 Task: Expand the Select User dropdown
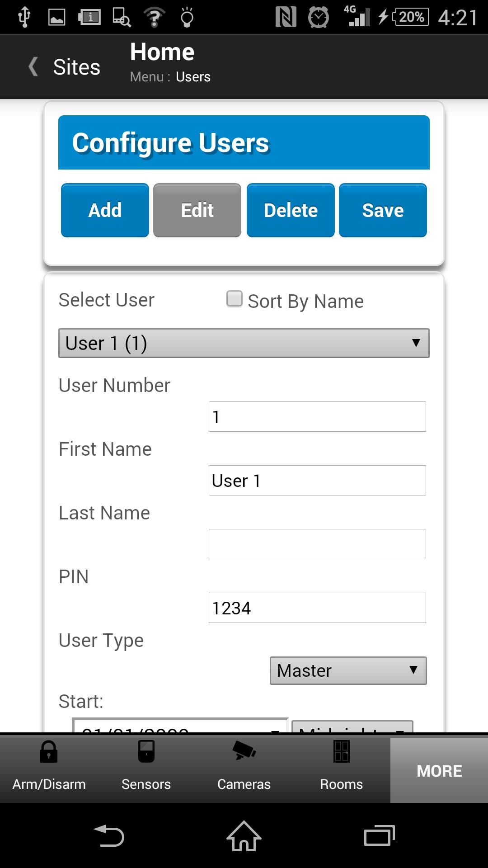click(x=244, y=343)
